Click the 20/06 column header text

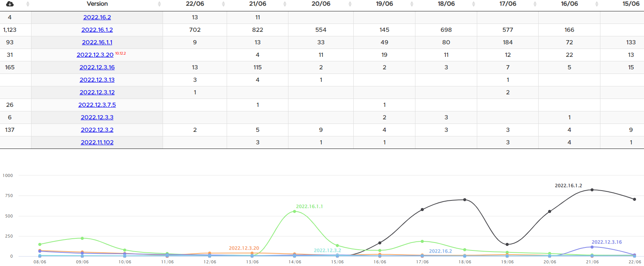[321, 4]
